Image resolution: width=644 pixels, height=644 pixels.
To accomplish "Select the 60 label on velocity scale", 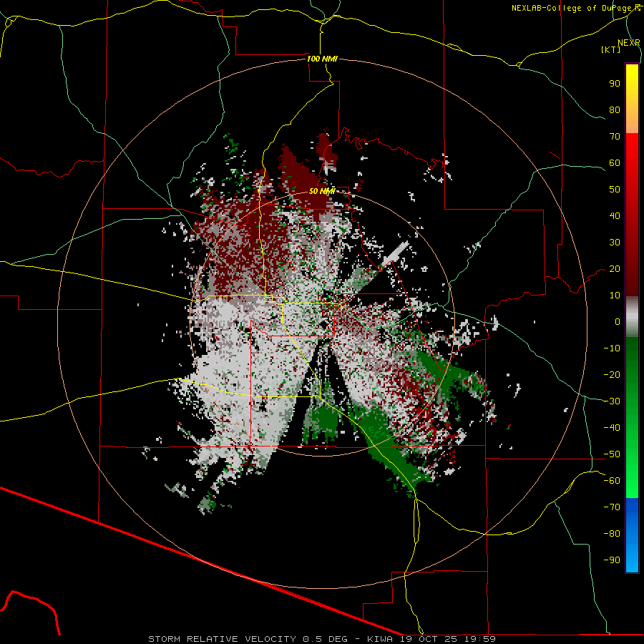I will (x=615, y=162).
